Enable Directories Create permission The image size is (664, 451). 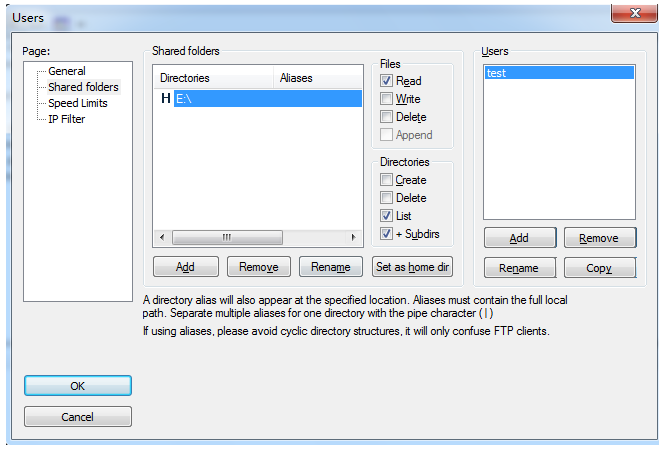386,180
